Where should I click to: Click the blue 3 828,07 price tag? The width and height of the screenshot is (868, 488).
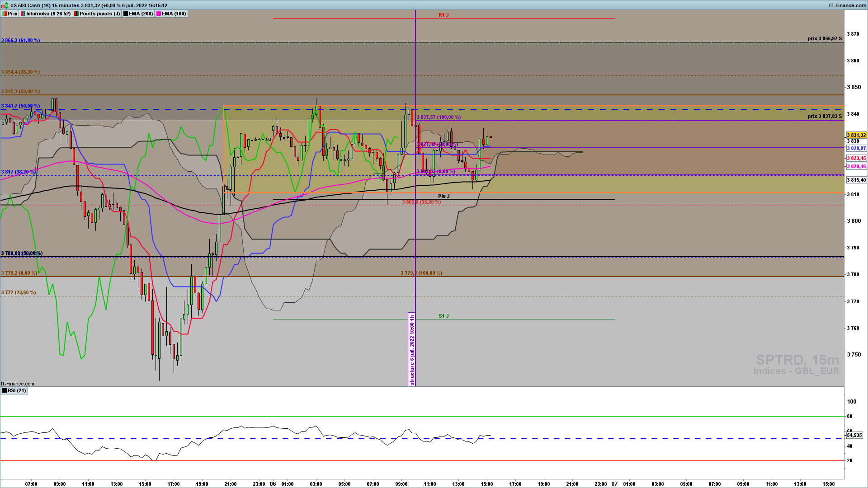[856, 148]
